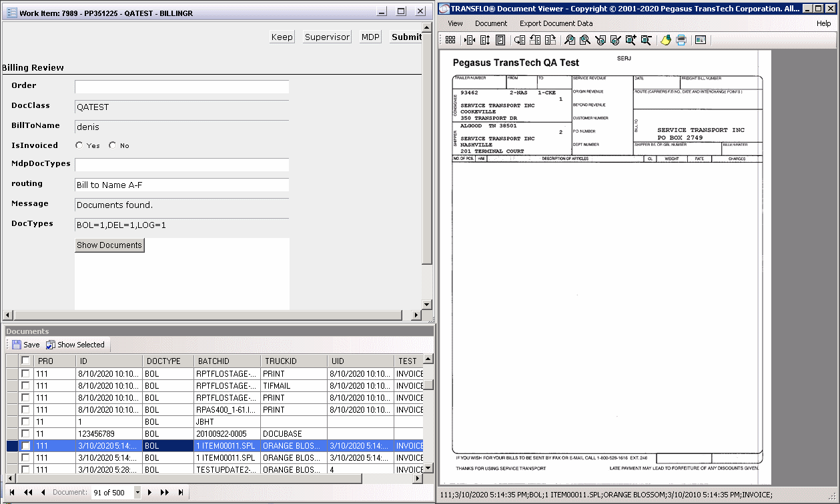Select the IsInvoiced Yes radio button
The width and height of the screenshot is (840, 504).
(x=79, y=145)
